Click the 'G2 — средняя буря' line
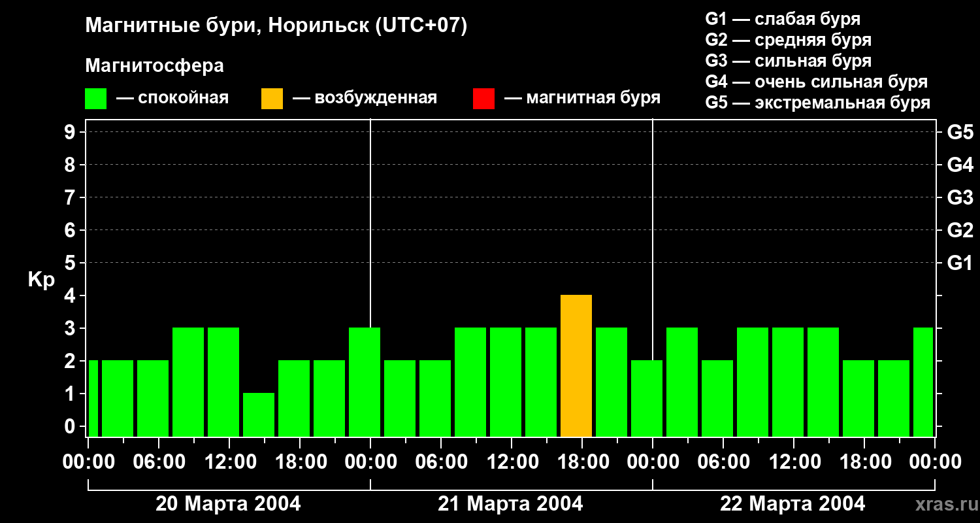Screen dimensions: 980x523 coord(788,40)
